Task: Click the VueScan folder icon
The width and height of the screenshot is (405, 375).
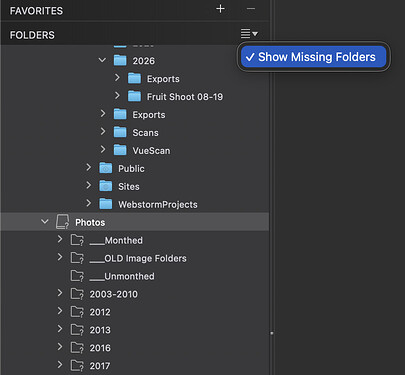Action: pos(120,150)
